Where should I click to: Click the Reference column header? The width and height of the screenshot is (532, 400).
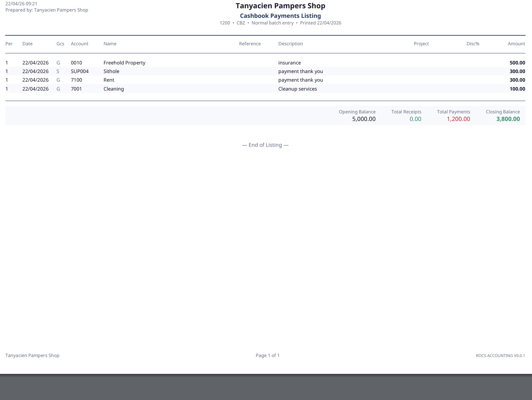[x=250, y=44]
